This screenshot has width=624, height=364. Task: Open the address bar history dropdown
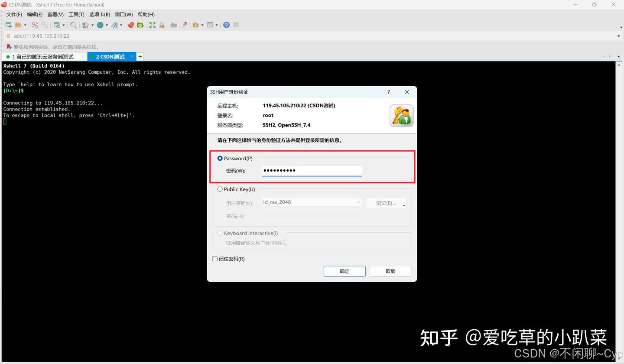618,36
